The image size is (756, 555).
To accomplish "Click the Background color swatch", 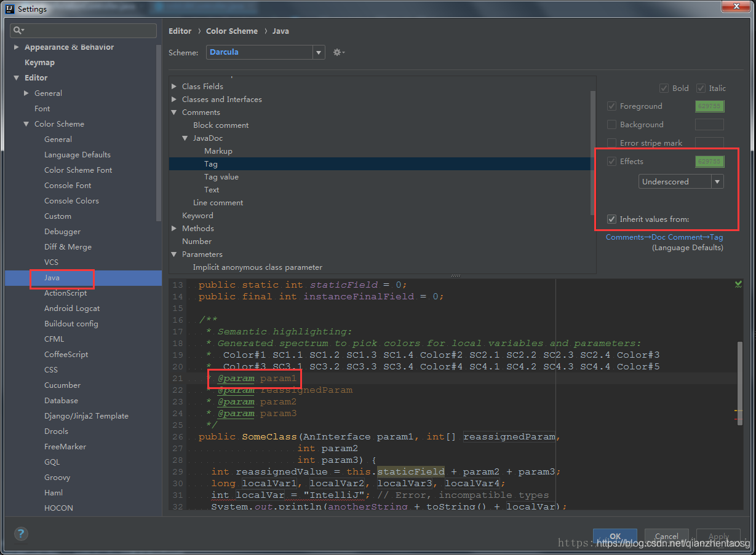I will pos(709,125).
